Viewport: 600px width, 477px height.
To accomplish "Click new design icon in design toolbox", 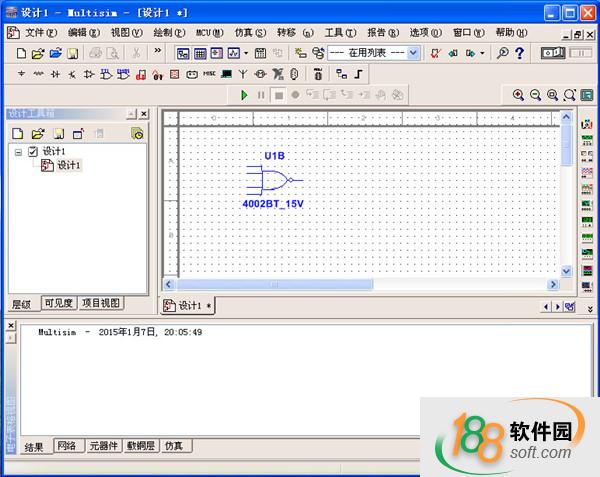I will 17,133.
